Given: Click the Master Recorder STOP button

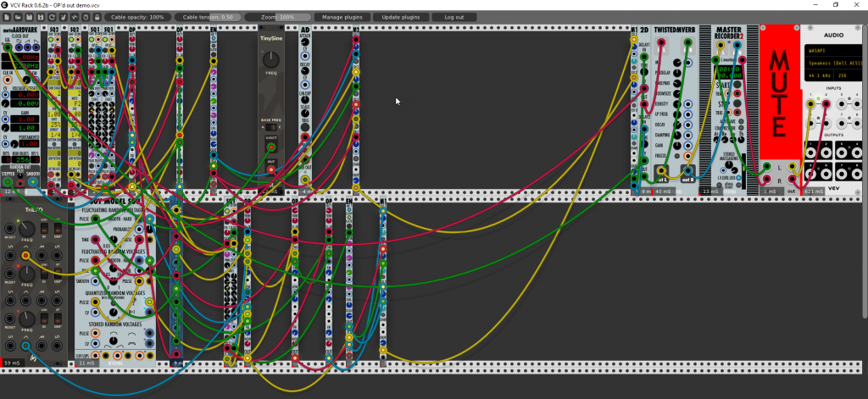Looking at the screenshot, I should (737, 103).
